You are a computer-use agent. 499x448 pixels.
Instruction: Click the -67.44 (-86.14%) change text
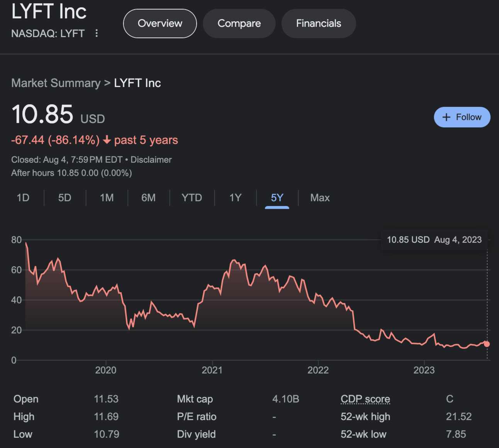56,140
